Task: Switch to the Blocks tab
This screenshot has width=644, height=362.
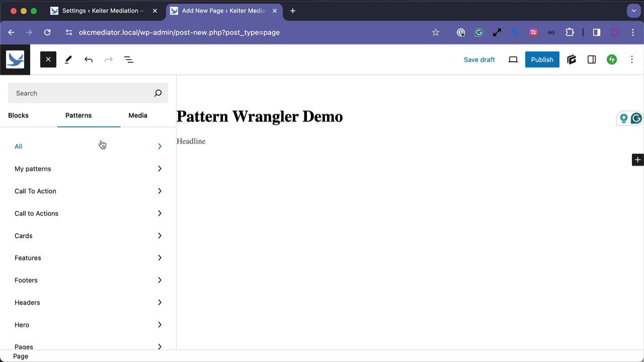Action: pyautogui.click(x=19, y=115)
